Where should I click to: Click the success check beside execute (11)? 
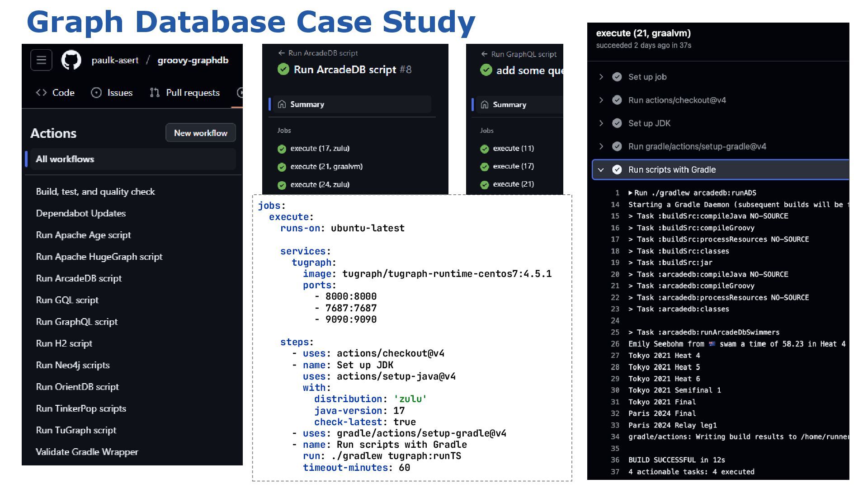coord(485,149)
